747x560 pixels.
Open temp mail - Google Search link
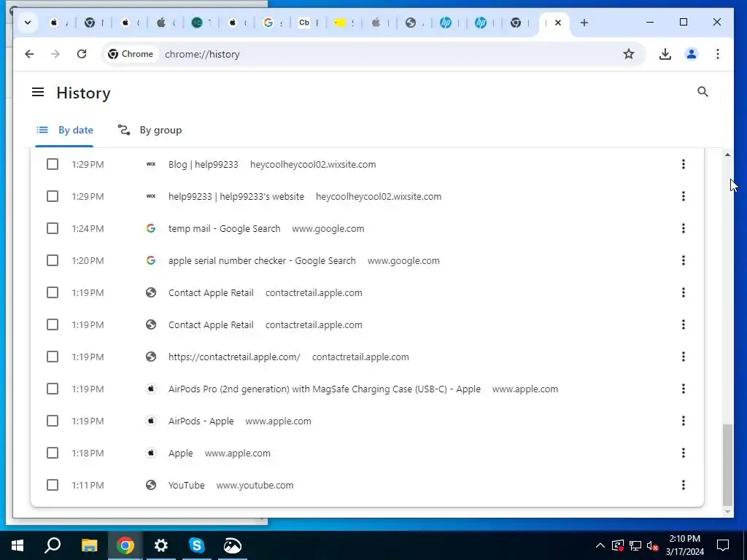[x=225, y=228]
